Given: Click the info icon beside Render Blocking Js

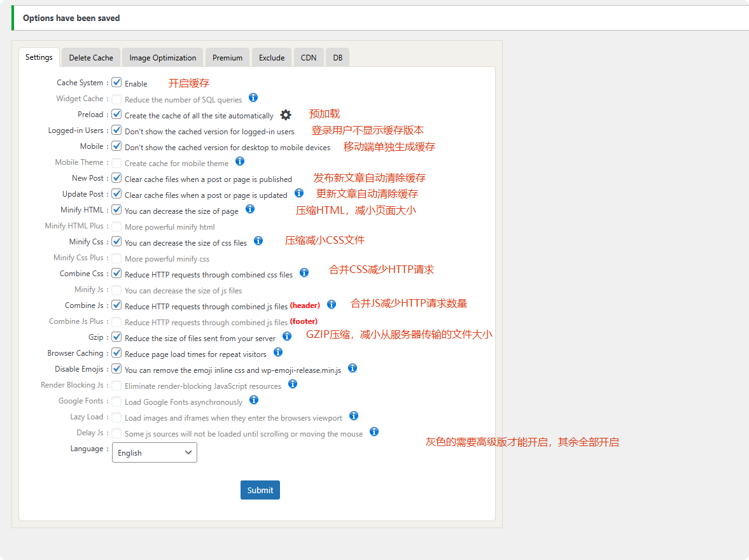Looking at the screenshot, I should pyautogui.click(x=293, y=384).
